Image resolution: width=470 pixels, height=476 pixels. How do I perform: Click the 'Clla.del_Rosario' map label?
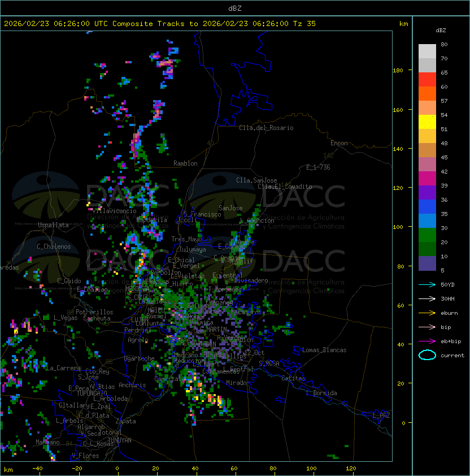(x=266, y=128)
